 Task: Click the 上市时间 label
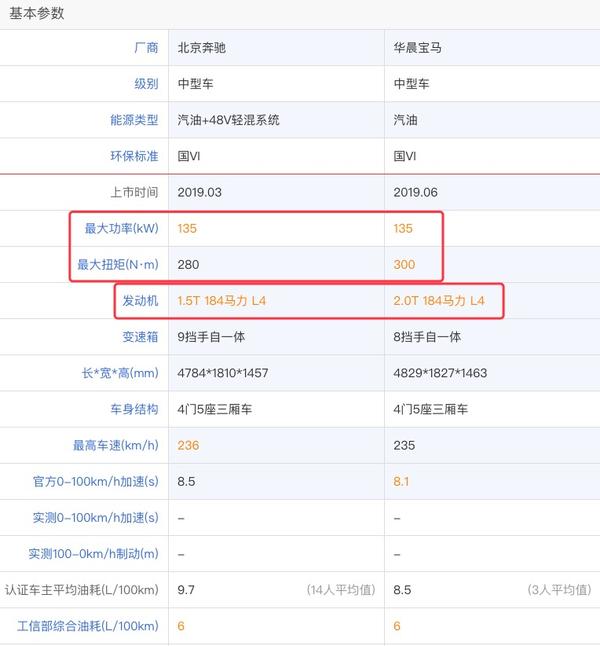click(134, 192)
